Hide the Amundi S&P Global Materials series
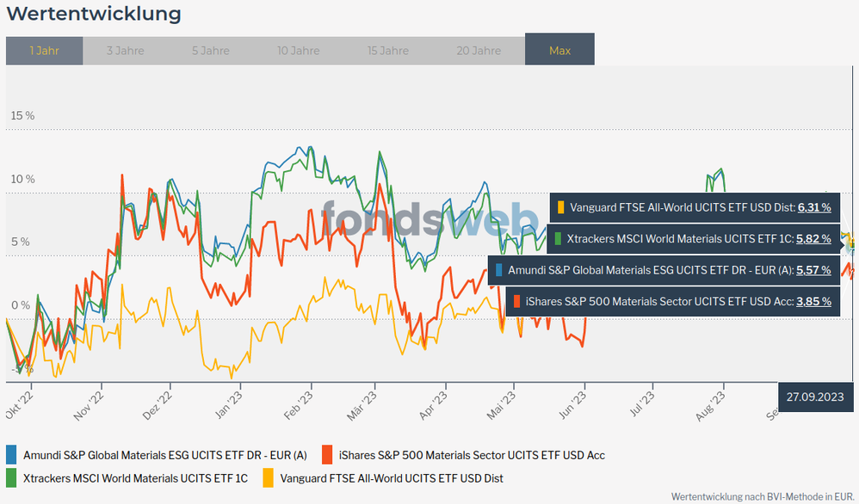The image size is (859, 504). 164,455
